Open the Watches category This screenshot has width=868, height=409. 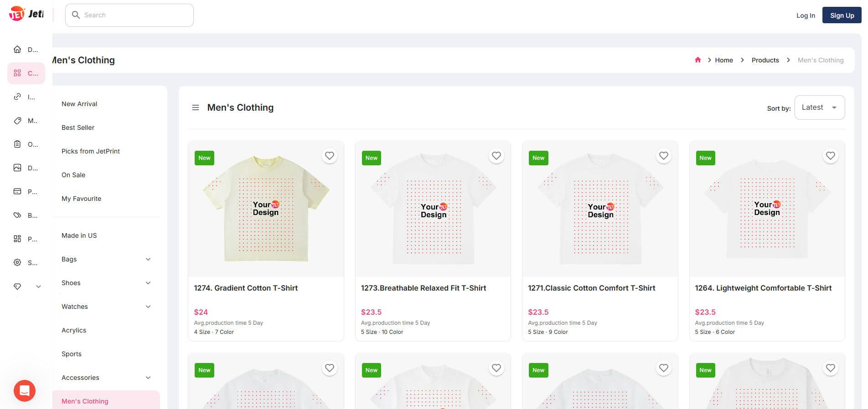pyautogui.click(x=75, y=307)
